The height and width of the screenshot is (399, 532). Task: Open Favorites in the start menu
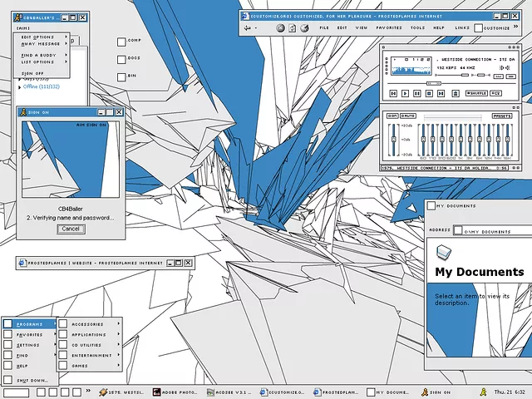29,335
